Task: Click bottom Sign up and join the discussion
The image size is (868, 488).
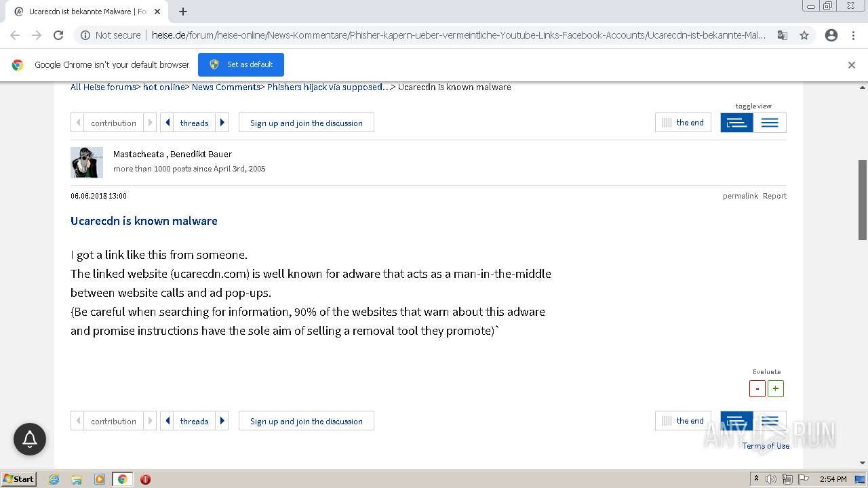Action: [x=307, y=421]
